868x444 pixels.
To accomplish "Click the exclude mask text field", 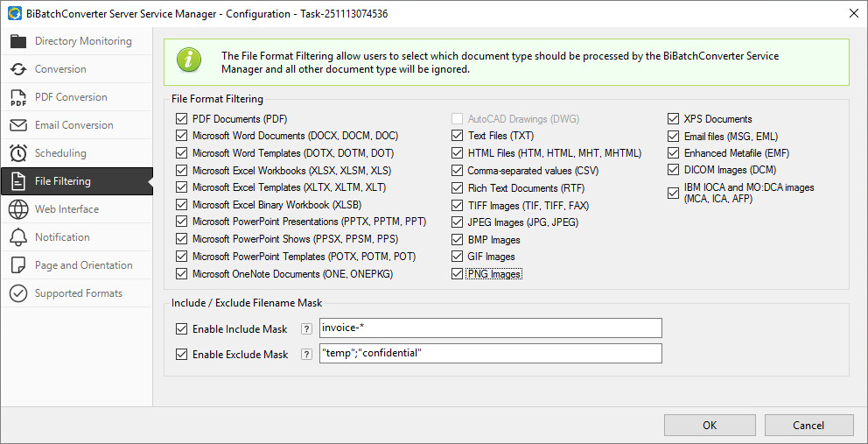I will point(490,354).
